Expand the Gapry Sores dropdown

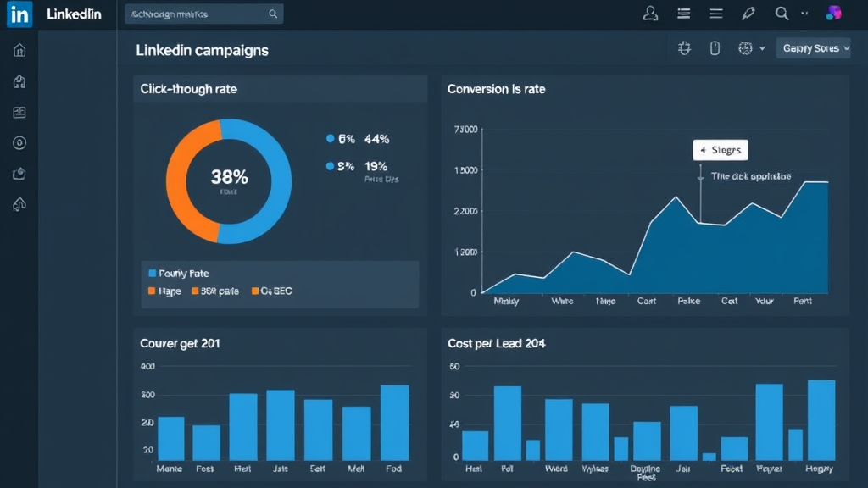point(815,48)
